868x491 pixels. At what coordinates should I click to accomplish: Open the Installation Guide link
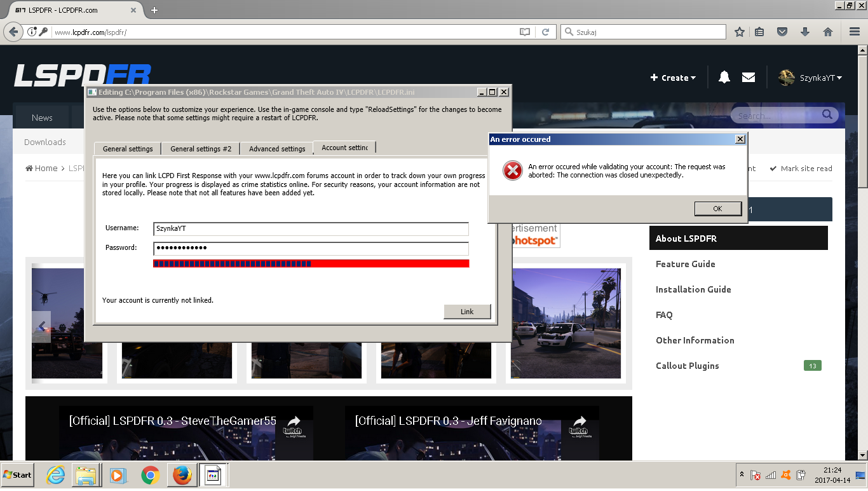693,289
